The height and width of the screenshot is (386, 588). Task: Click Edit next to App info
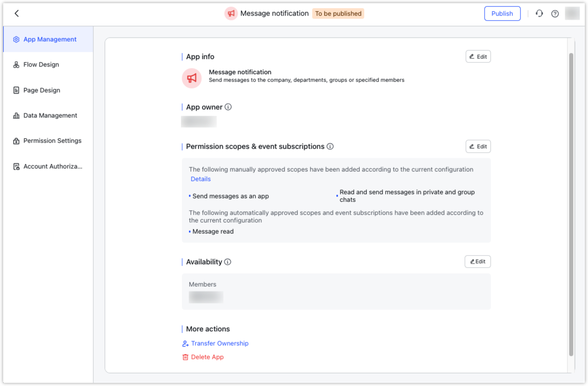click(478, 56)
